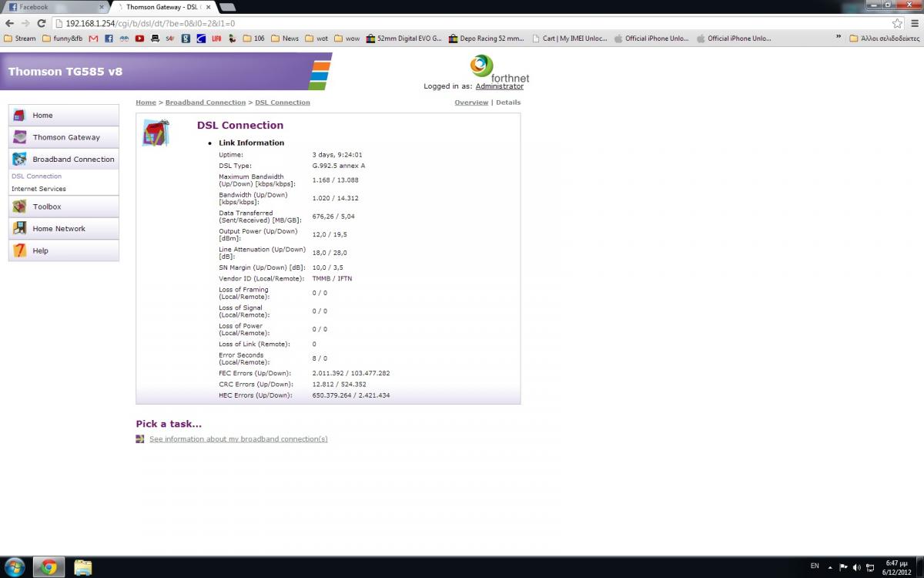Click the Vendor ID value 'TMMB / IFTN'
924x578 pixels.
332,278
